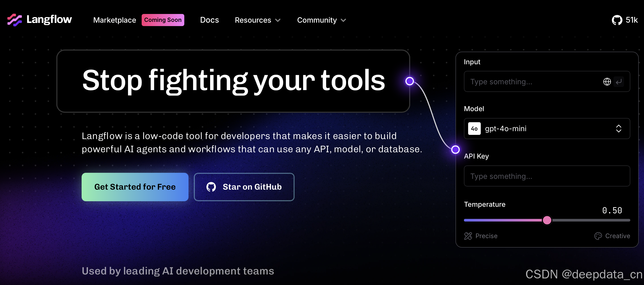Click the lower connector node near API Key
Image resolution: width=644 pixels, height=285 pixels.
(455, 150)
